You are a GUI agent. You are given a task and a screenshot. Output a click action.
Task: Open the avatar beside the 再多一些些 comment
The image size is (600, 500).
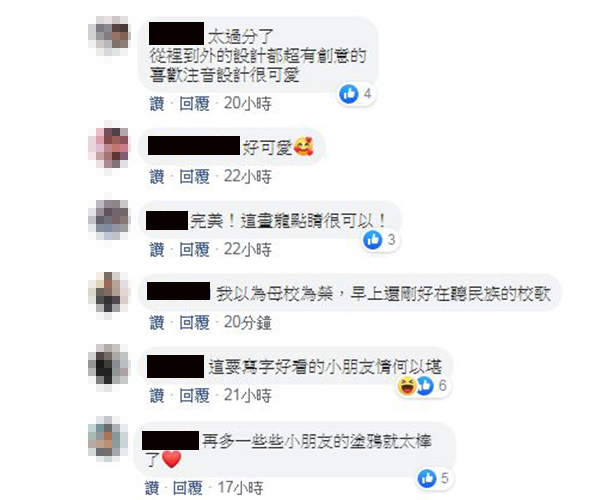pyautogui.click(x=109, y=437)
